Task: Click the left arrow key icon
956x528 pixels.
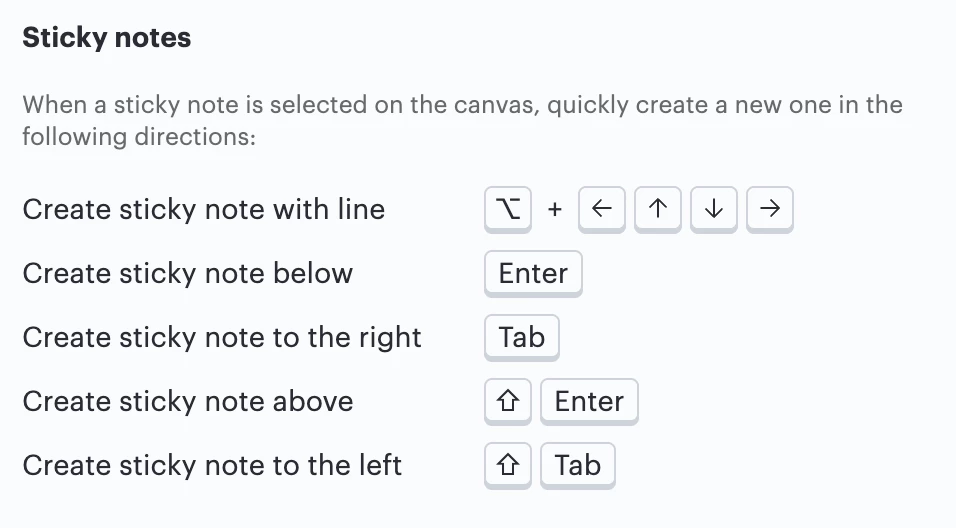Action: [x=602, y=209]
